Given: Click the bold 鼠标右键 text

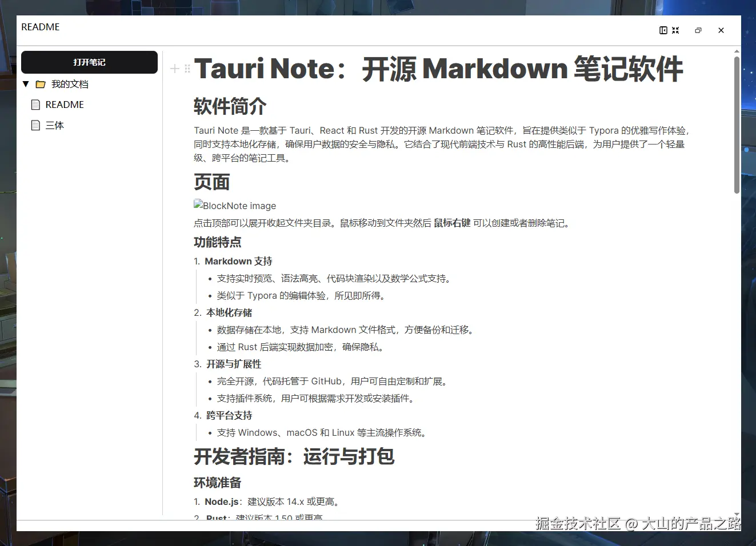Looking at the screenshot, I should 452,223.
